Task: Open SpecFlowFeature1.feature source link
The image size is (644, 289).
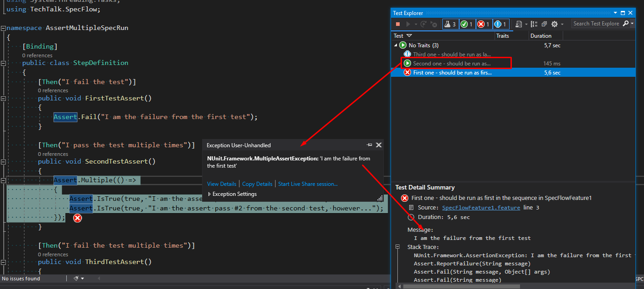Action: (x=481, y=208)
